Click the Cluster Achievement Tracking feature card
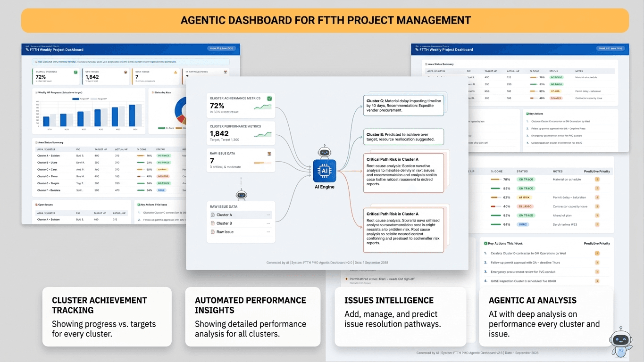Viewport: 644px width, 362px height. click(x=107, y=317)
